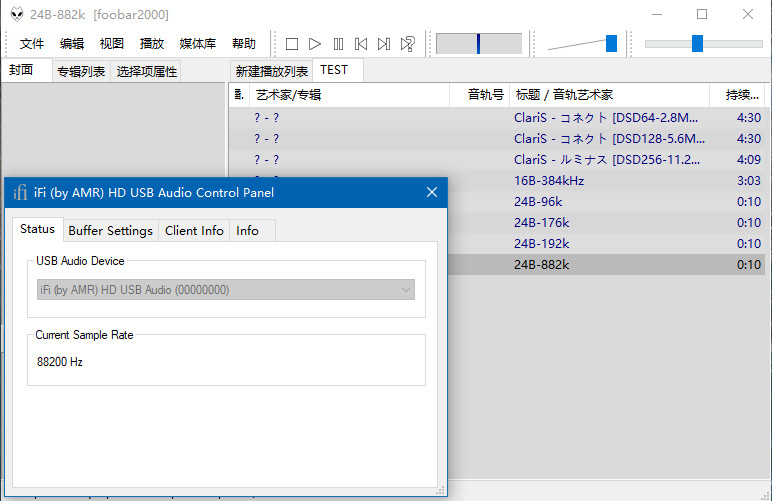Select the 16B-384kHz track row
The height and width of the screenshot is (501, 772).
pos(548,181)
